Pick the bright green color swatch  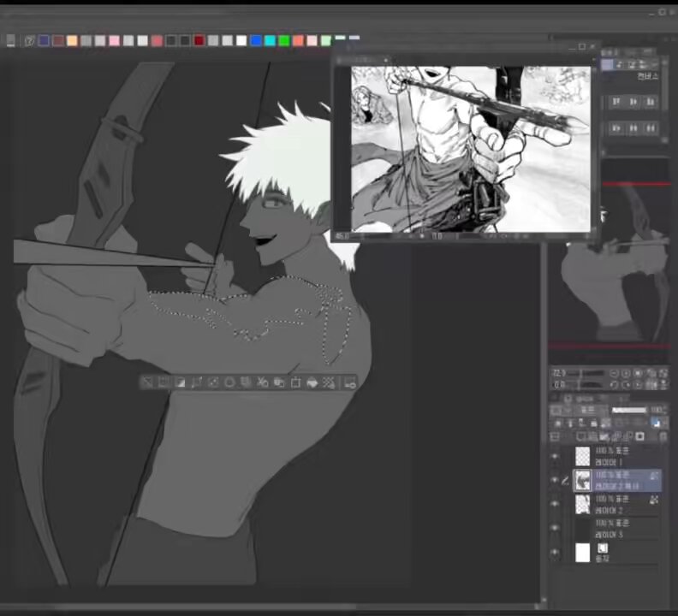click(x=284, y=40)
